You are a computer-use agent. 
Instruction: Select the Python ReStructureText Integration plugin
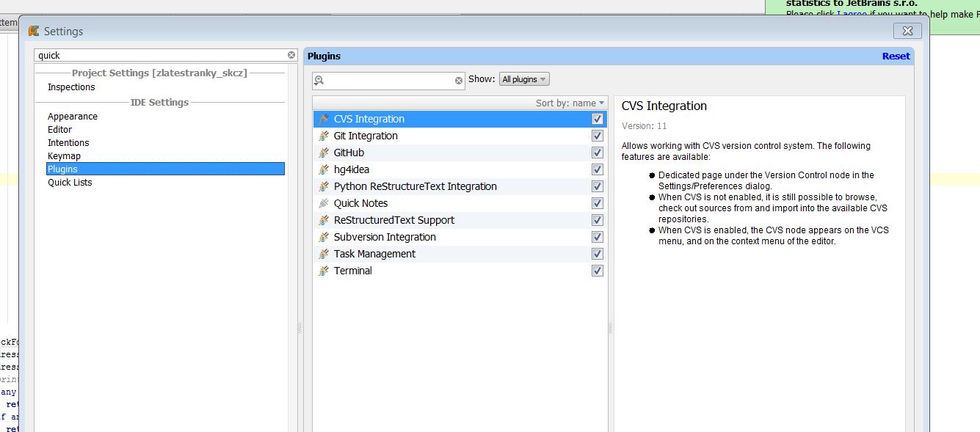(415, 186)
